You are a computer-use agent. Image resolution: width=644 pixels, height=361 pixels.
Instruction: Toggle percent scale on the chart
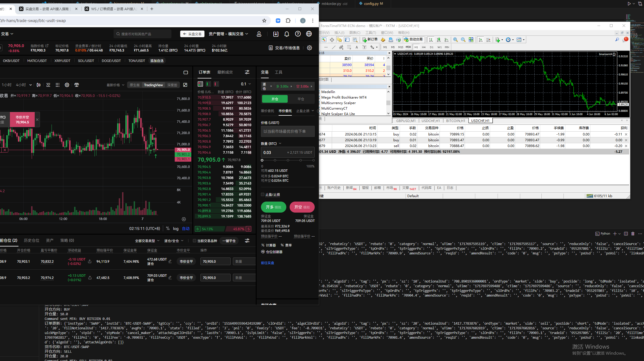tap(168, 229)
